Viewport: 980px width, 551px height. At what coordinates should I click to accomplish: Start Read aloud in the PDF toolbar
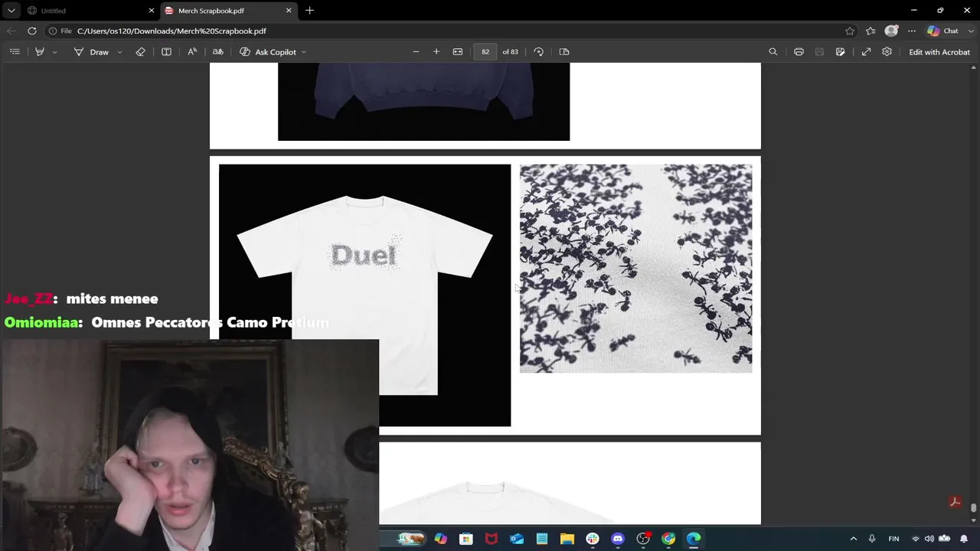click(x=192, y=52)
